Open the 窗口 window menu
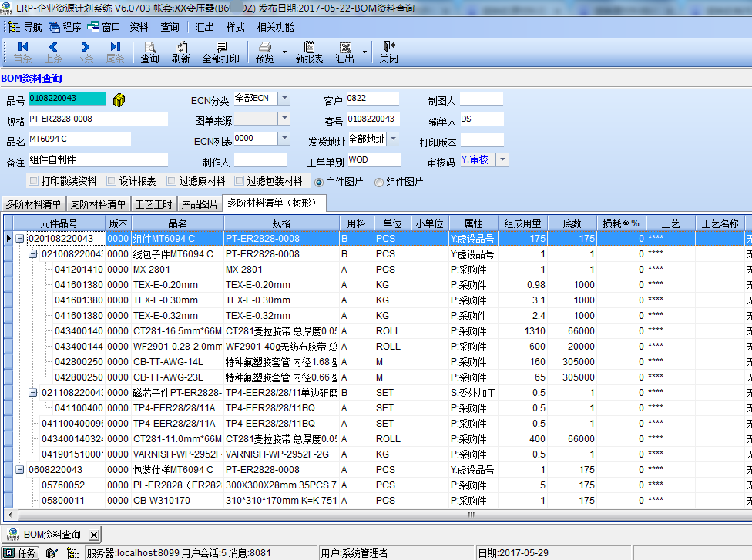This screenshot has width=752, height=560. [x=103, y=27]
